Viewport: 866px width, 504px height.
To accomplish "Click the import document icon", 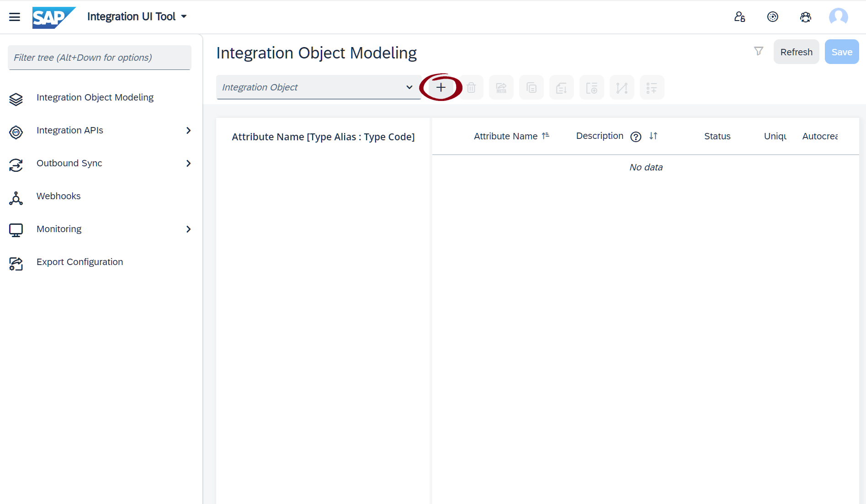I will (x=561, y=87).
